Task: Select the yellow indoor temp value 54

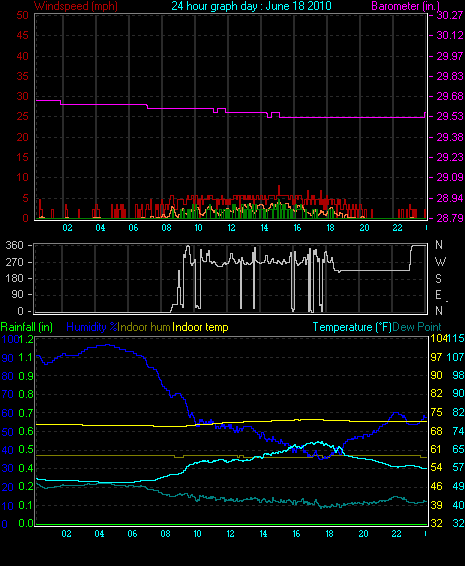Action: [x=436, y=467]
